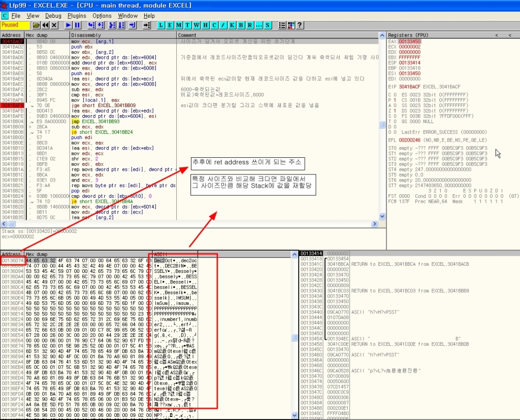Show References with the R button
Image resolution: width=520 pixels, height=420 pixels.
coord(250,25)
